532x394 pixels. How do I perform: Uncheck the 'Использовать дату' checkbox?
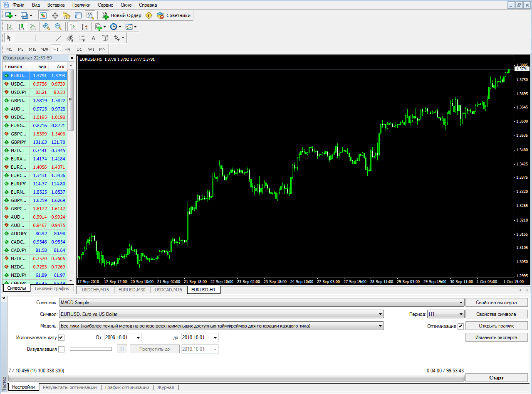62,337
